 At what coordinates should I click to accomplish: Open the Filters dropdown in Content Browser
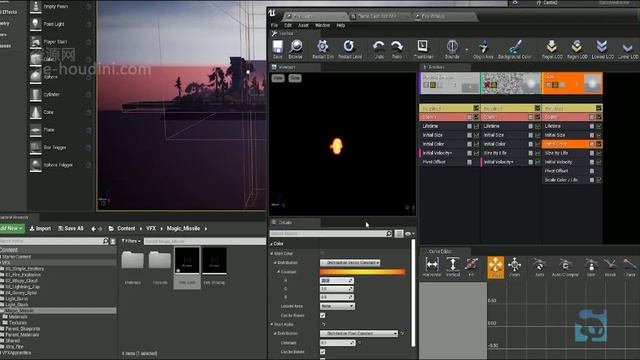(x=131, y=241)
